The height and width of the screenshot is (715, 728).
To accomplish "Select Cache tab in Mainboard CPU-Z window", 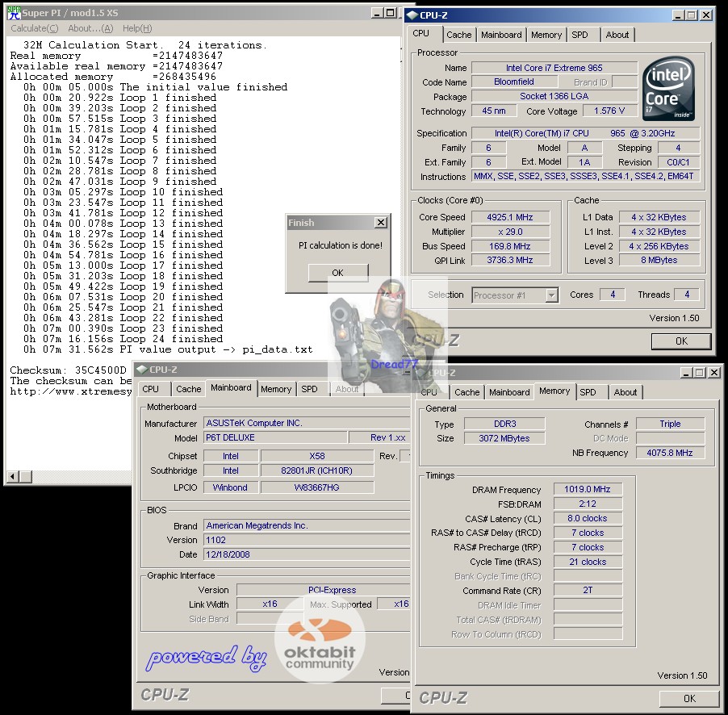I will [x=189, y=389].
